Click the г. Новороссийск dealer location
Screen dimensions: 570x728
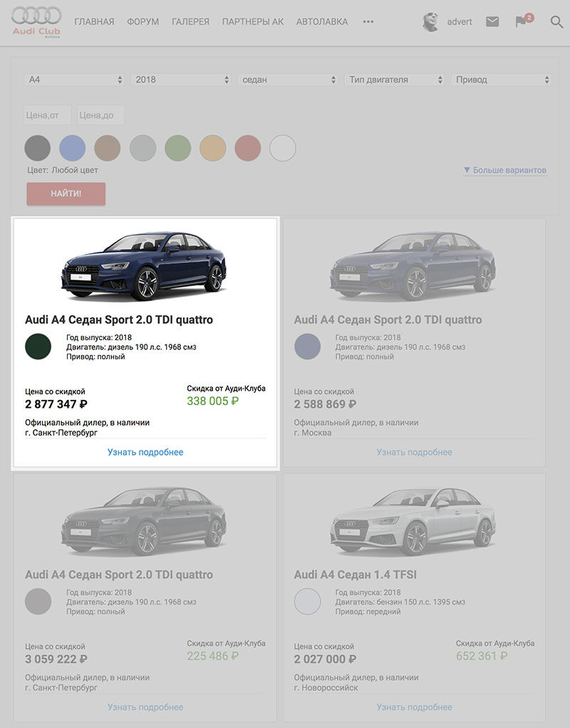(x=326, y=687)
